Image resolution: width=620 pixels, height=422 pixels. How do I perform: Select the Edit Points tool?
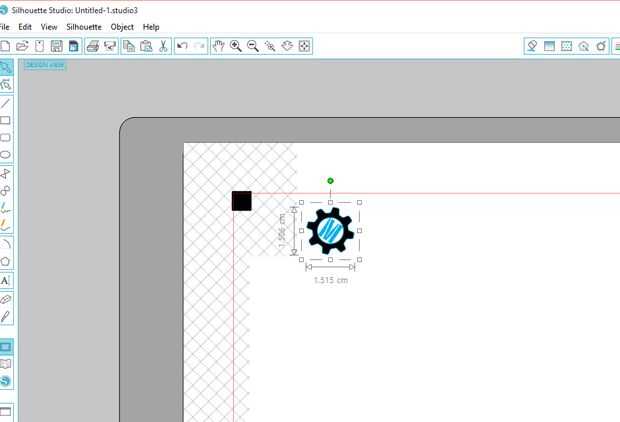point(6,85)
